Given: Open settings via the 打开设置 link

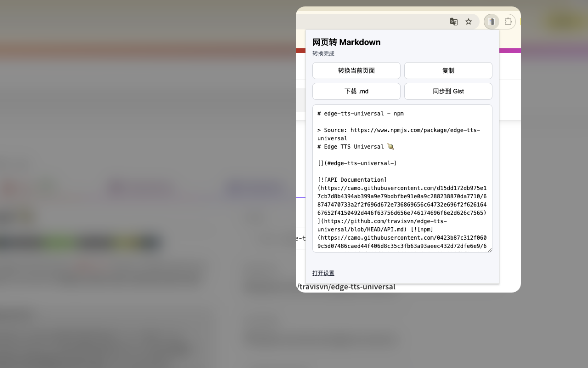Looking at the screenshot, I should [x=323, y=273].
